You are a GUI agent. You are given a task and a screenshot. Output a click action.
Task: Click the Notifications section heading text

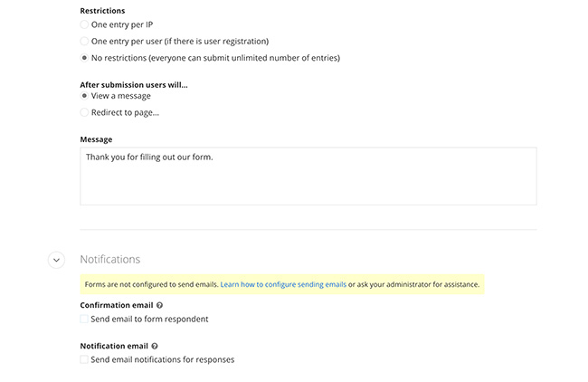[109, 260]
